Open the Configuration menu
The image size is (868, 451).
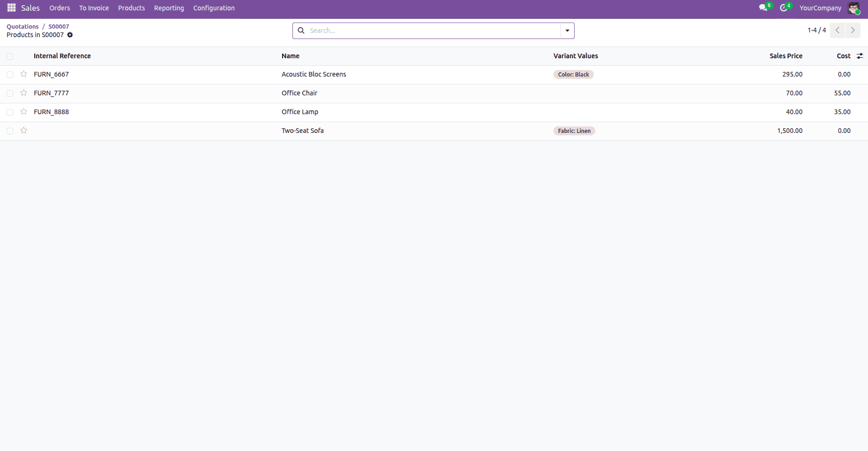point(214,8)
